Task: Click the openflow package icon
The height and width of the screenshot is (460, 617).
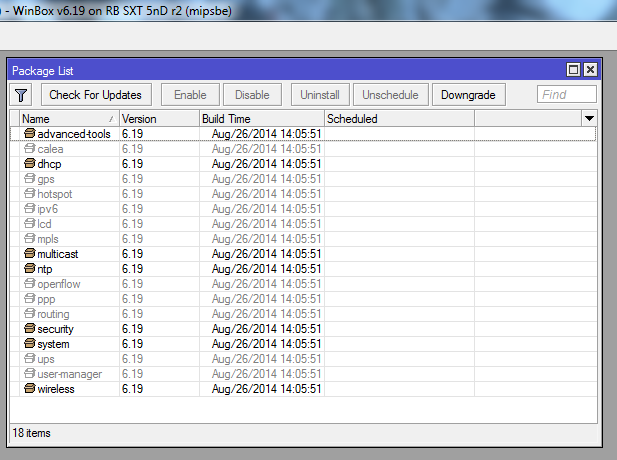Action: coord(30,283)
